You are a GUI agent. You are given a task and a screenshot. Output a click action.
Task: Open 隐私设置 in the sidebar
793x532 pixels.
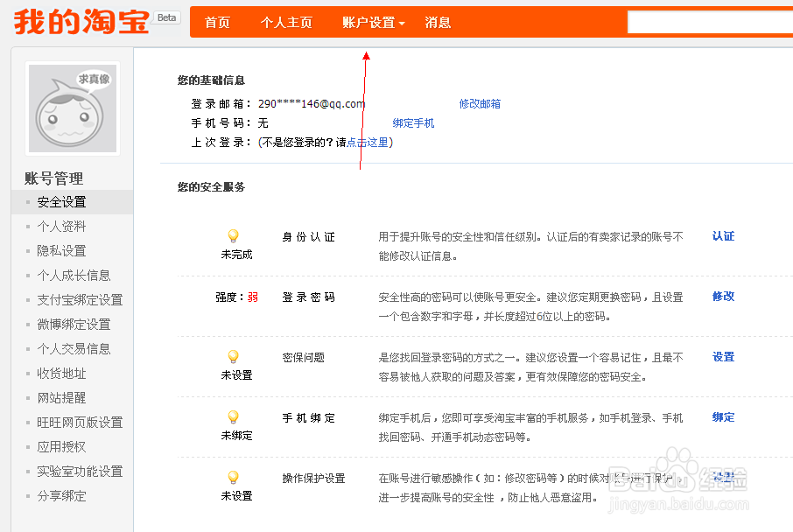[61, 251]
